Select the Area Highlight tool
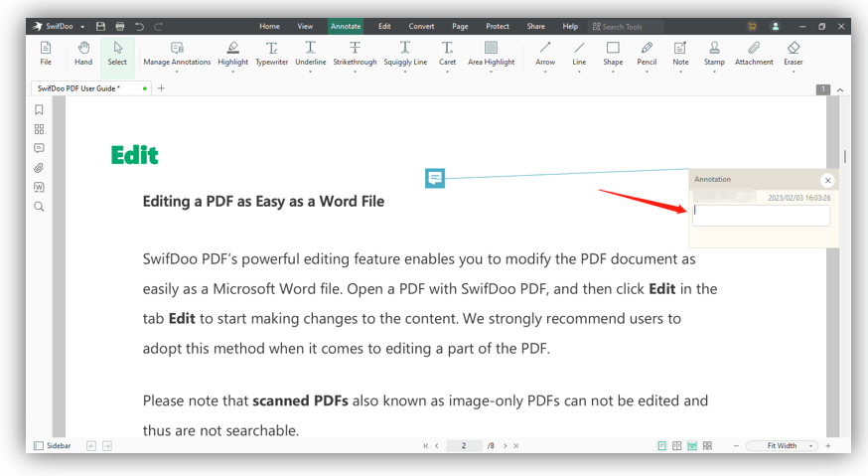868x476 pixels. [x=491, y=54]
